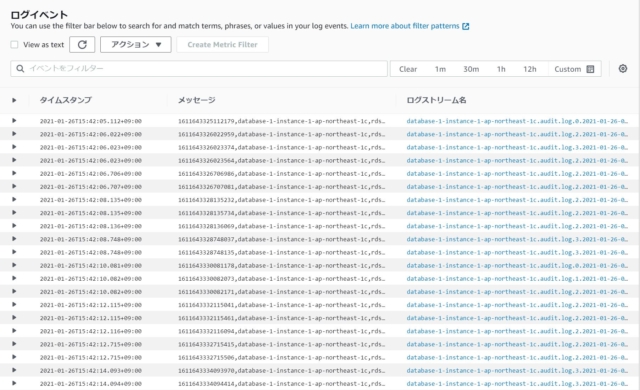This screenshot has width=640, height=390.
Task: Expand the row with message 1611643326707081
Action: (14, 186)
